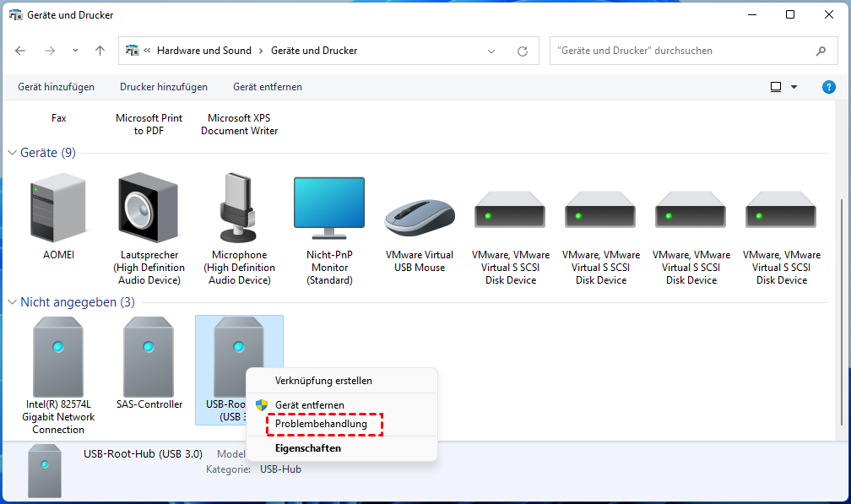Screen dimensions: 851x504
Task: Click the forward navigation arrow
Action: tap(50, 51)
